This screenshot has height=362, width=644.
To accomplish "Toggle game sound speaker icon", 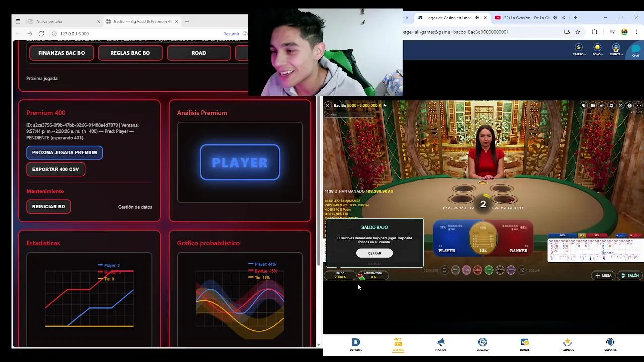I will (602, 105).
